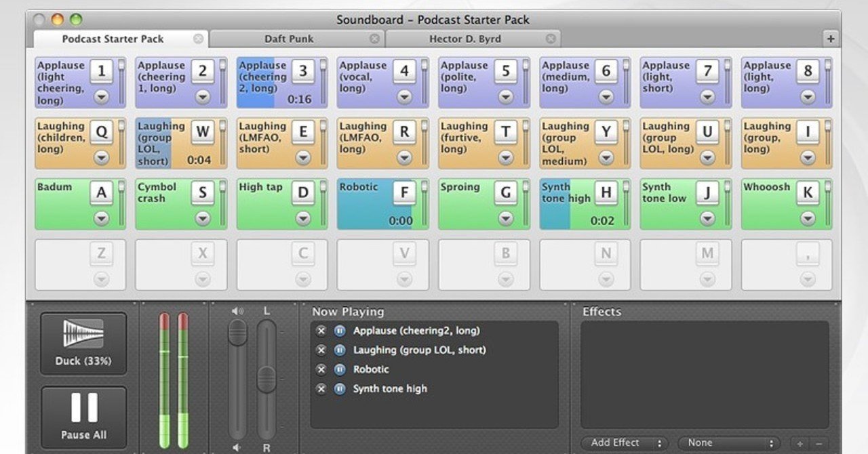Toggle the Sproing sound pad G key
This screenshot has height=454, width=868.
coord(505,193)
